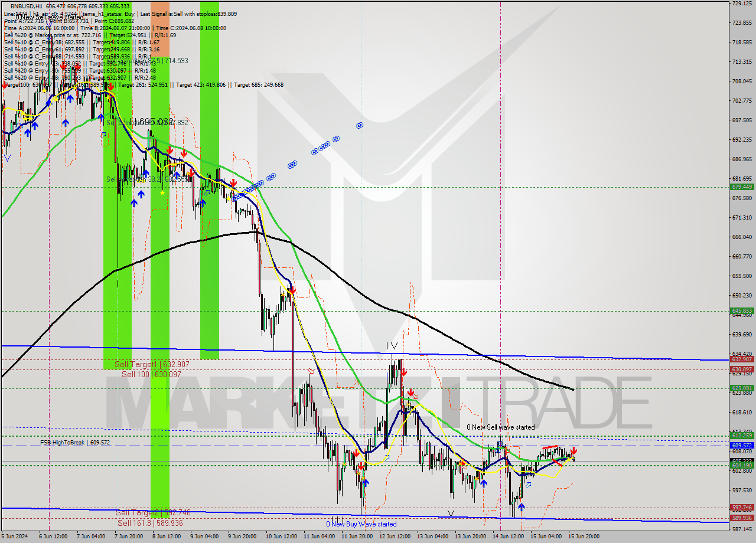Image resolution: width=756 pixels, height=543 pixels.
Task: Click the red 589.936 price tag
Action: 742,518
